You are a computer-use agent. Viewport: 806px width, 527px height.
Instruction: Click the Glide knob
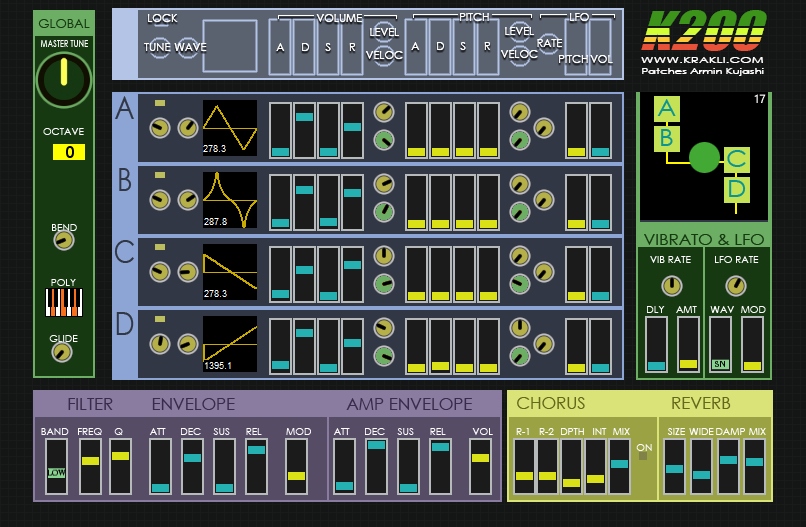[64, 351]
